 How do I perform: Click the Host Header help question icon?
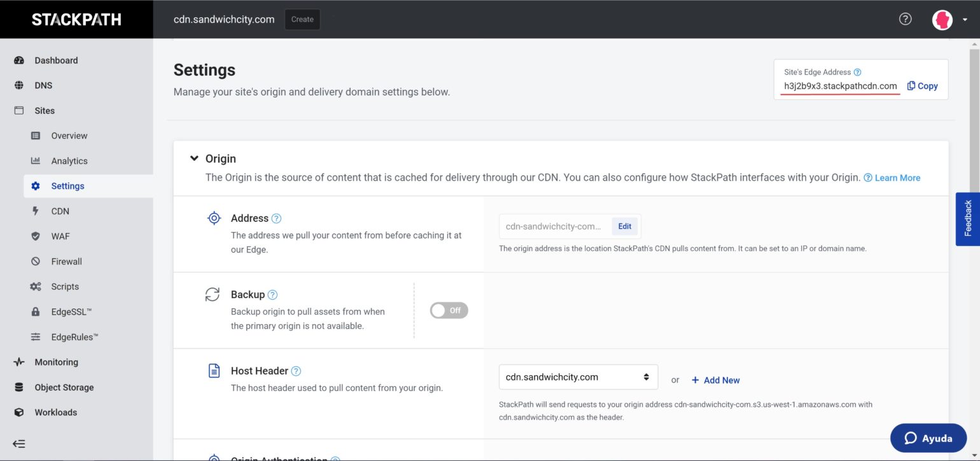pyautogui.click(x=296, y=371)
